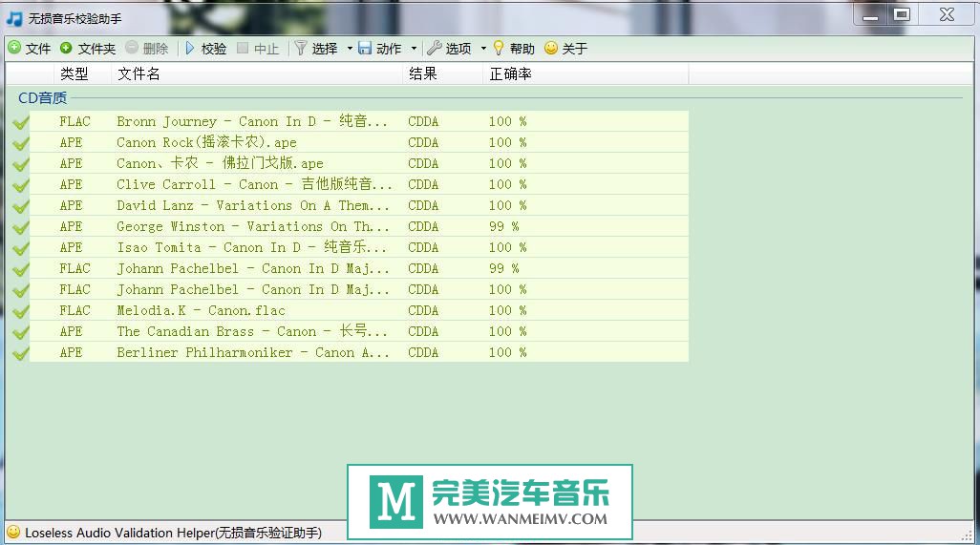Click the checkmark icon for Clive Carroll row
This screenshot has width=980, height=545.
point(21,185)
